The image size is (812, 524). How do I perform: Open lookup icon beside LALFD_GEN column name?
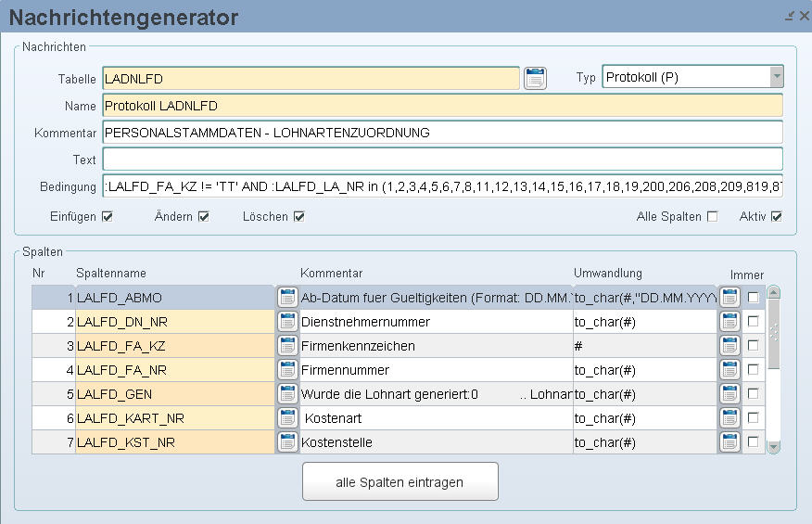pos(287,393)
